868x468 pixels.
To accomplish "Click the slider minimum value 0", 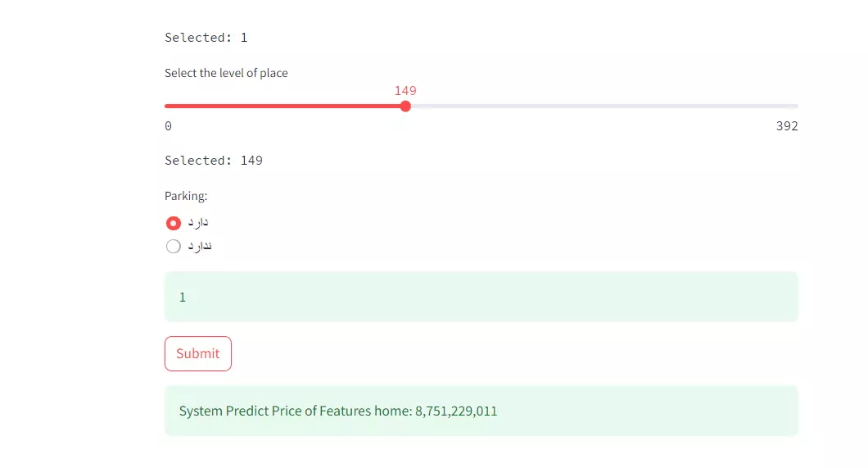I will pyautogui.click(x=168, y=126).
